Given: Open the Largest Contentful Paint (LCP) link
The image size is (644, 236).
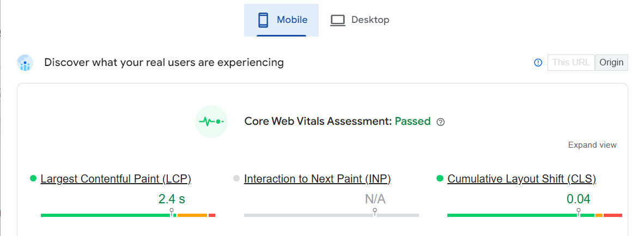Looking at the screenshot, I should [x=116, y=179].
